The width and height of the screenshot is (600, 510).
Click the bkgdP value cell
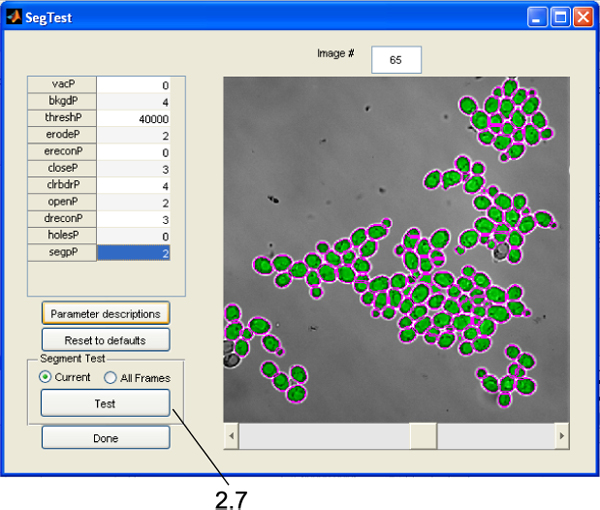click(133, 102)
